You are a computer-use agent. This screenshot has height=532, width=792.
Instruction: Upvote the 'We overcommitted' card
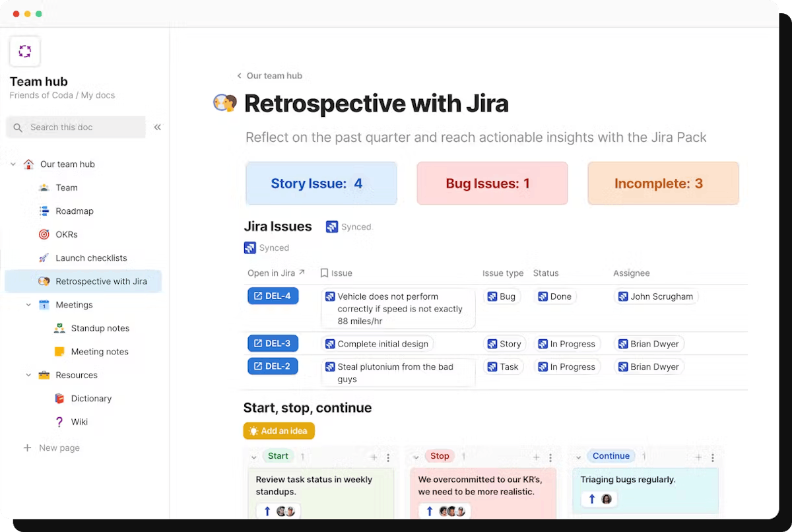click(430, 511)
